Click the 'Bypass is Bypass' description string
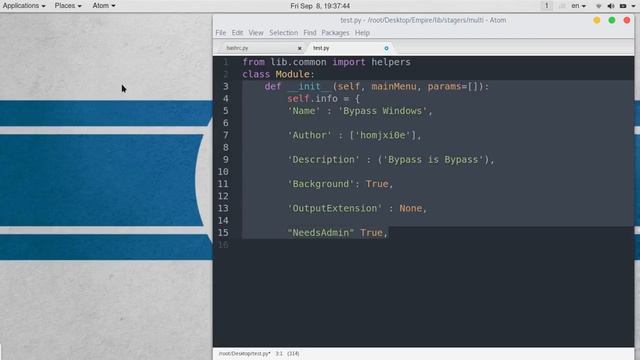640x360 pixels. point(433,160)
